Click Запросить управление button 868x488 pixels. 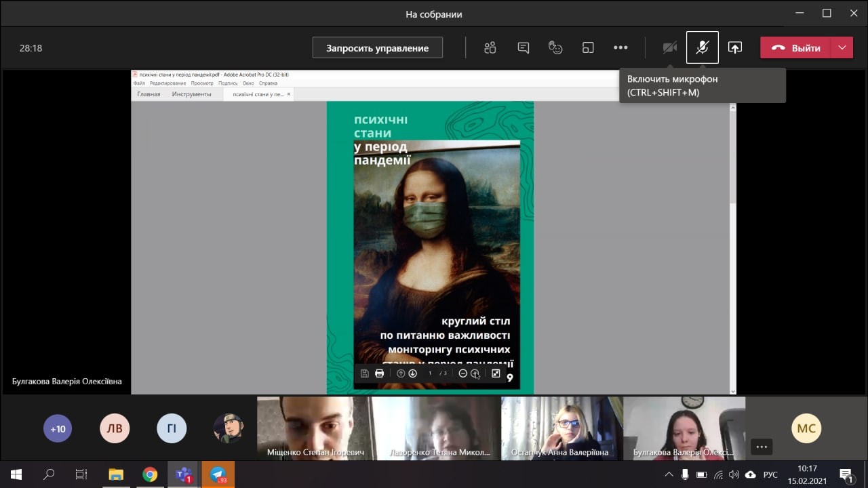[x=377, y=47]
